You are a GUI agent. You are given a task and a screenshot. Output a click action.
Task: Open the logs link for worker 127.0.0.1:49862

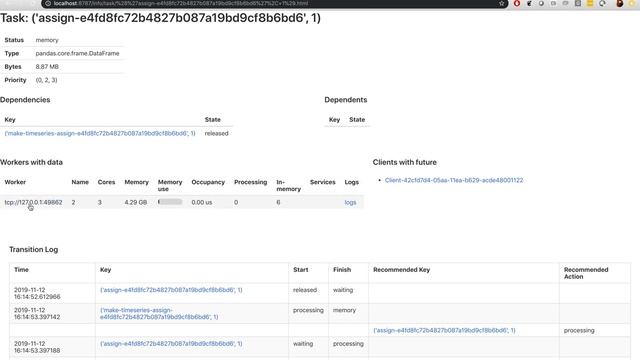[x=350, y=202]
